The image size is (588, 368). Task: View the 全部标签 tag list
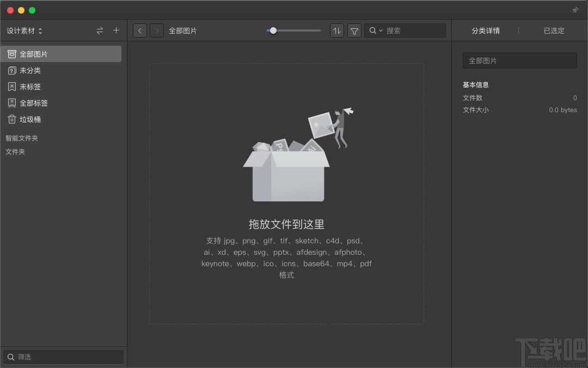33,103
